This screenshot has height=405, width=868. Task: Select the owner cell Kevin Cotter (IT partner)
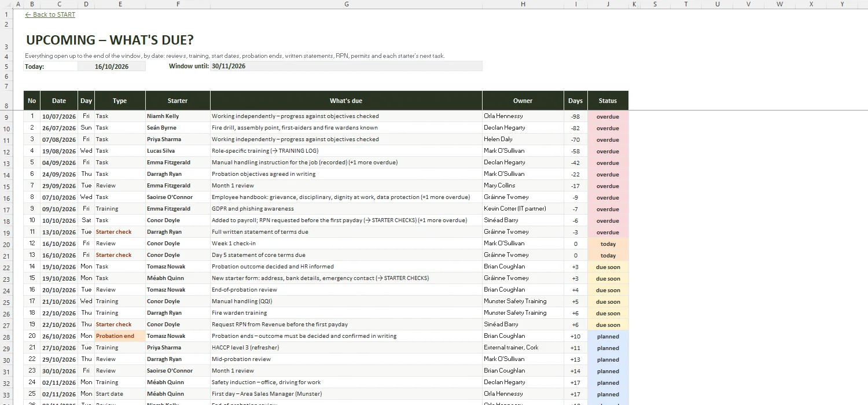(523, 209)
